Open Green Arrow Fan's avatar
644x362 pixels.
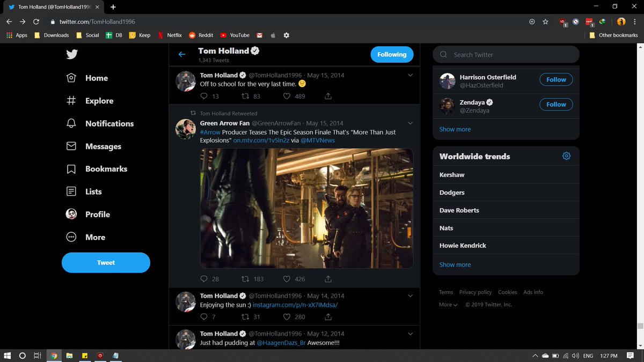[185, 129]
